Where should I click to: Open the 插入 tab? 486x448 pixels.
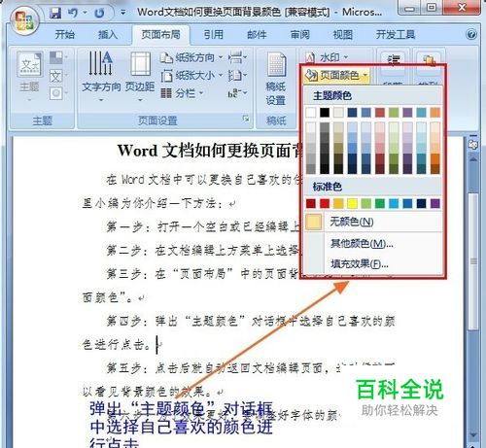pos(108,34)
